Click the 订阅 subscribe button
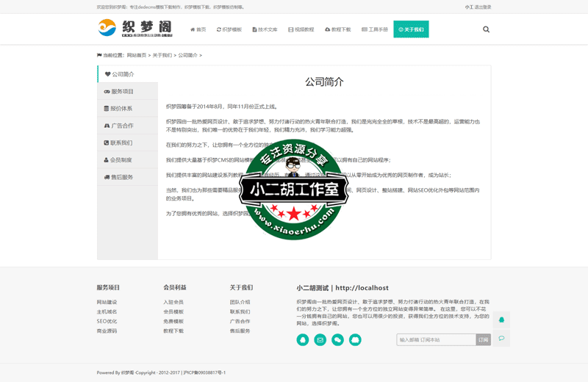This screenshot has height=382, width=588. [483, 340]
